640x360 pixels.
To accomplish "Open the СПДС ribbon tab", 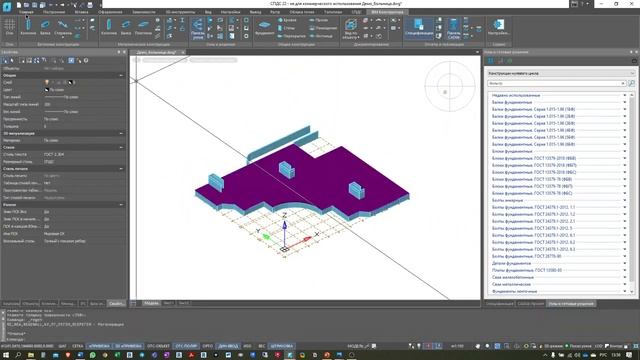I will (x=356, y=12).
